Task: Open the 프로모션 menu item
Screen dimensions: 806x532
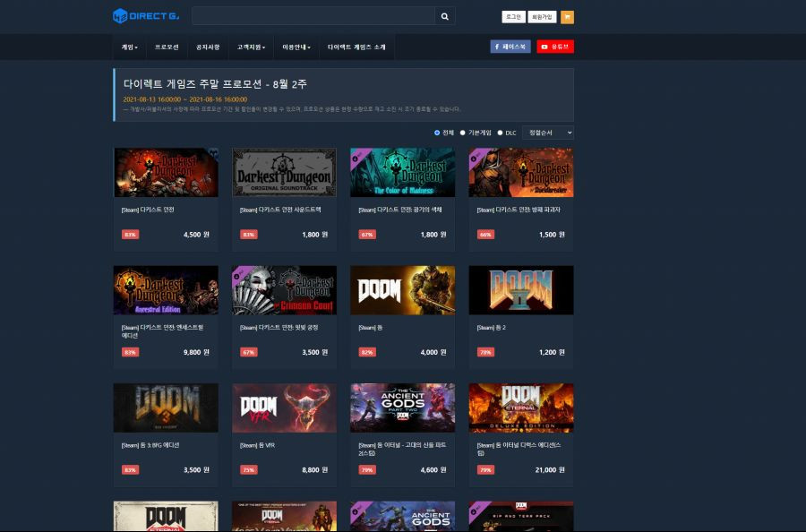Action: [167, 47]
